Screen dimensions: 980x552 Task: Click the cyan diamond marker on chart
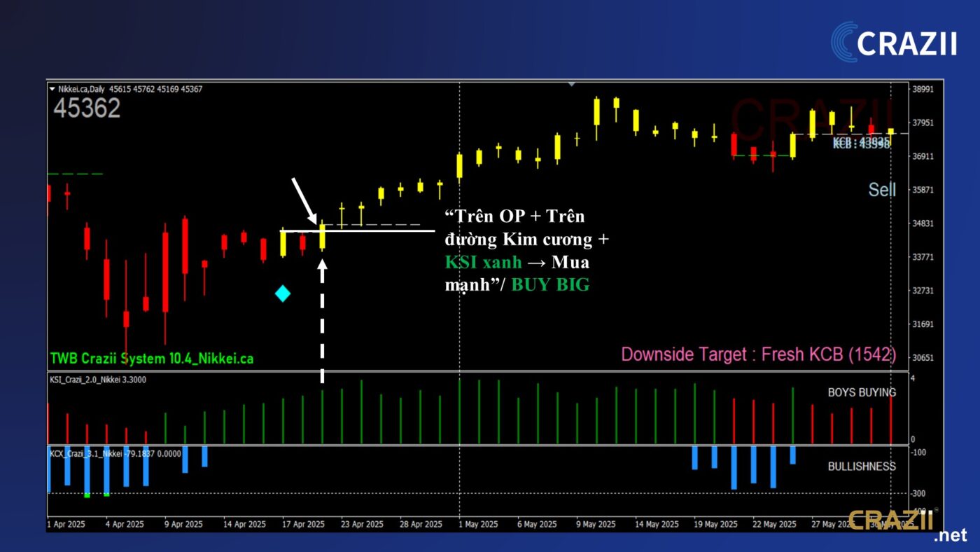click(x=283, y=294)
